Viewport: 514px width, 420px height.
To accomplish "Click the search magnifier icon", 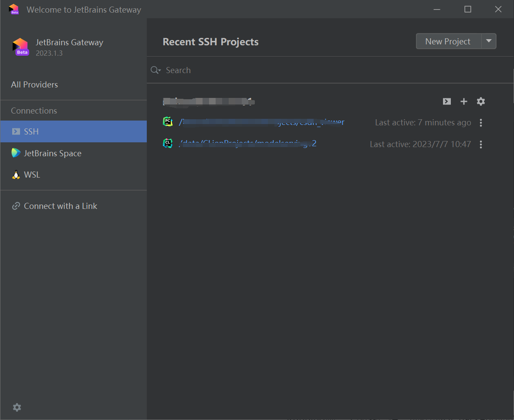I will [x=156, y=70].
